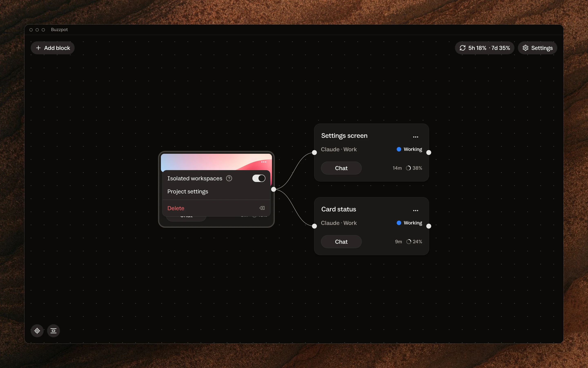The width and height of the screenshot is (588, 368).
Task: Click the Settings screen card title
Action: (344, 136)
